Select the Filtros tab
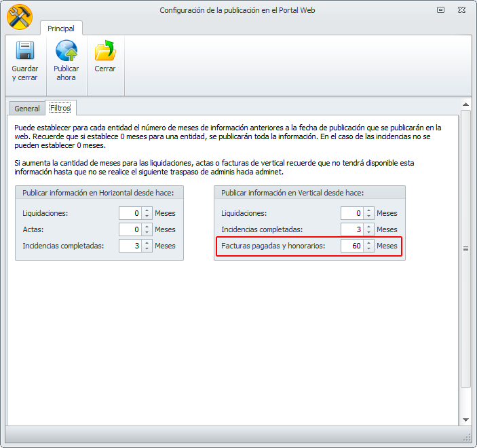Screen dimensions: 477x448 (60, 108)
